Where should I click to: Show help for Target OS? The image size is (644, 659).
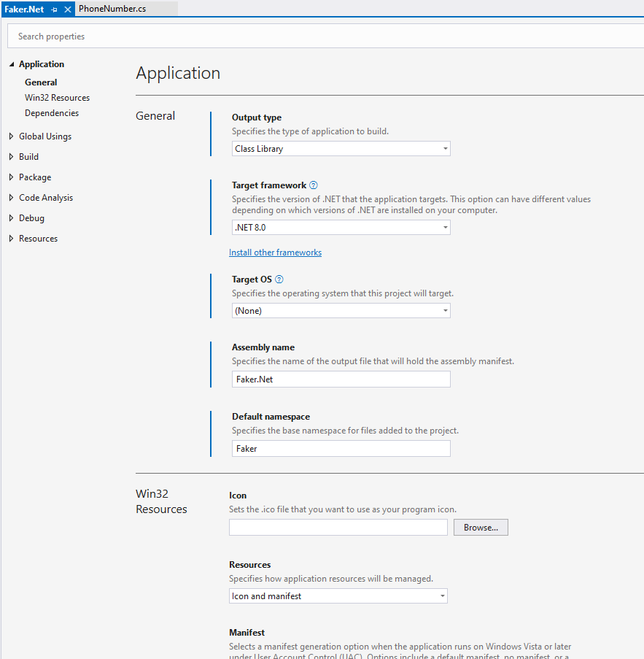pyautogui.click(x=279, y=280)
